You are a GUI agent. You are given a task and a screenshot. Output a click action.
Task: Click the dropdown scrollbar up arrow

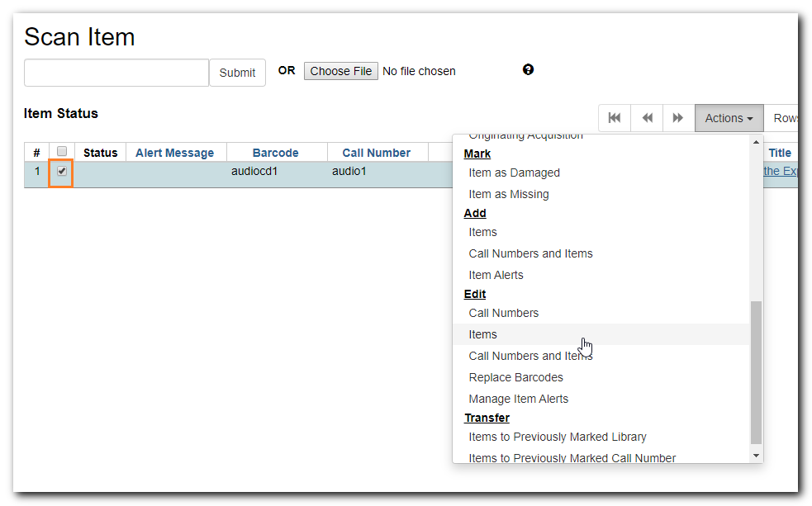click(x=756, y=142)
